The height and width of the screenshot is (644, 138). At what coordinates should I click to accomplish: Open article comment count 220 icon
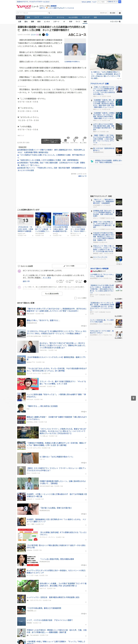[33, 35]
